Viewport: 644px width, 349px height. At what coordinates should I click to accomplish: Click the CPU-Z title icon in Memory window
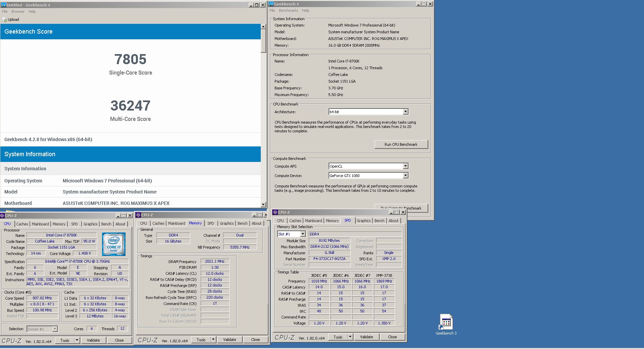tap(138, 215)
